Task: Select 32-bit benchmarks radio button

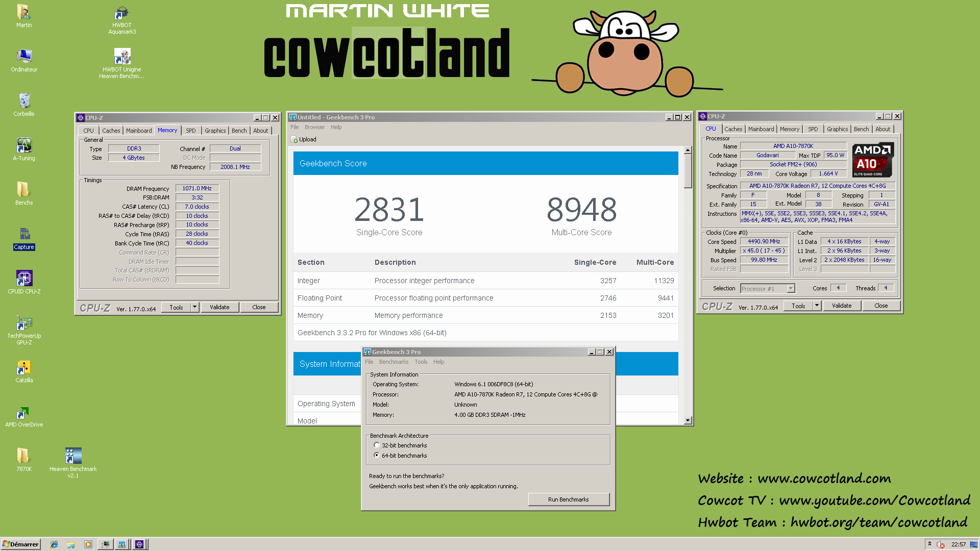Action: tap(377, 445)
